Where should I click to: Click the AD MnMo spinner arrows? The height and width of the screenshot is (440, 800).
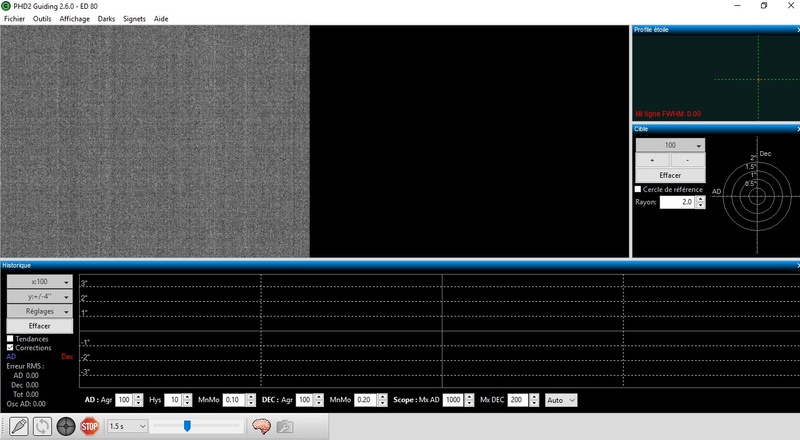click(x=251, y=400)
